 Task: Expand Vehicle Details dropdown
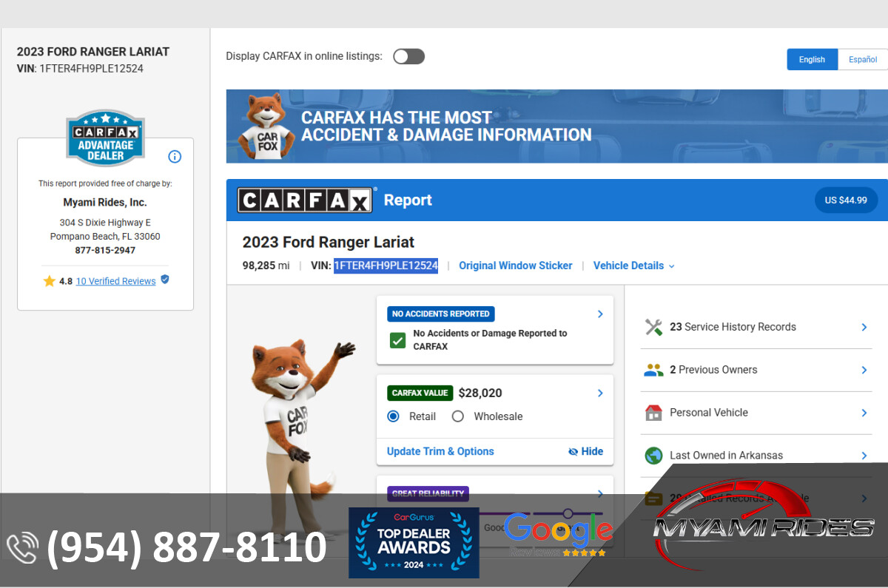pos(634,266)
